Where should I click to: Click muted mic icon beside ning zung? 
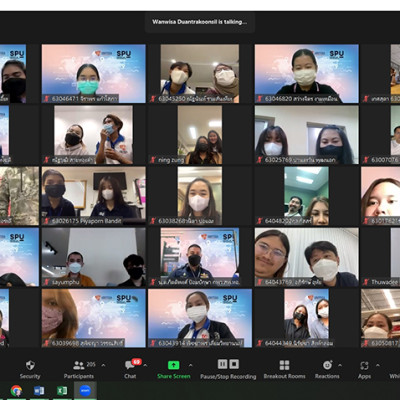pyautogui.click(x=153, y=160)
